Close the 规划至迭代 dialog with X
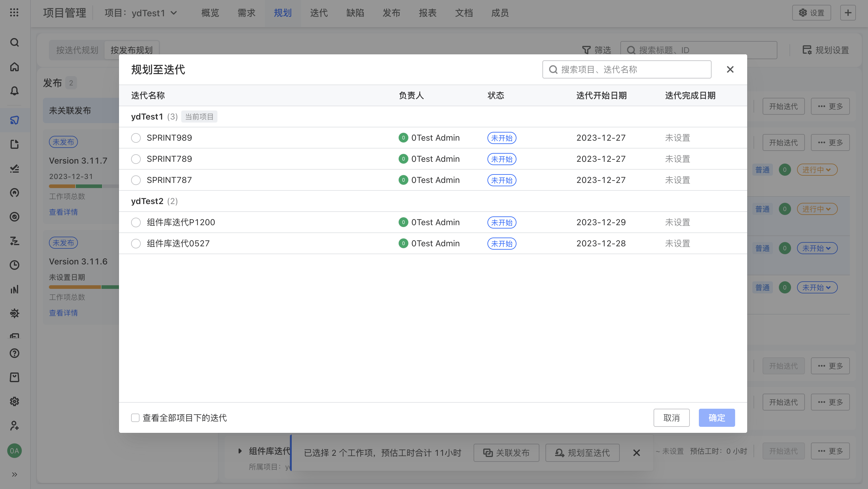The image size is (868, 489). [x=730, y=69]
